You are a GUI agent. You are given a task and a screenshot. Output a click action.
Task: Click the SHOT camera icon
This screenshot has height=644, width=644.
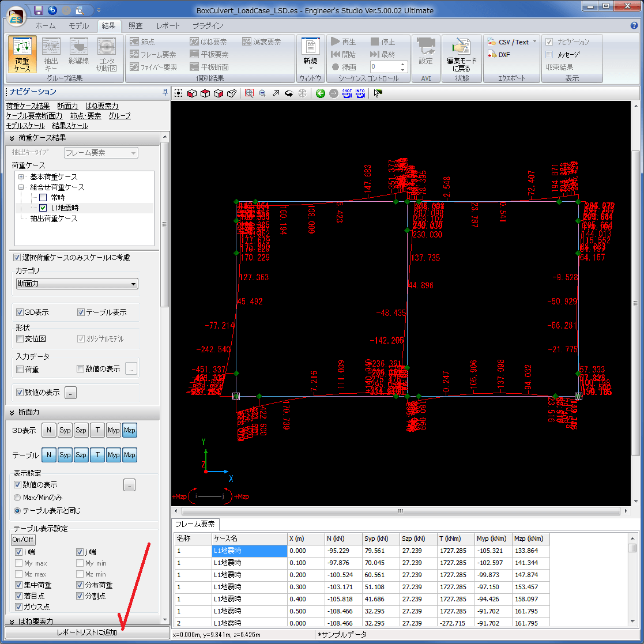click(347, 93)
